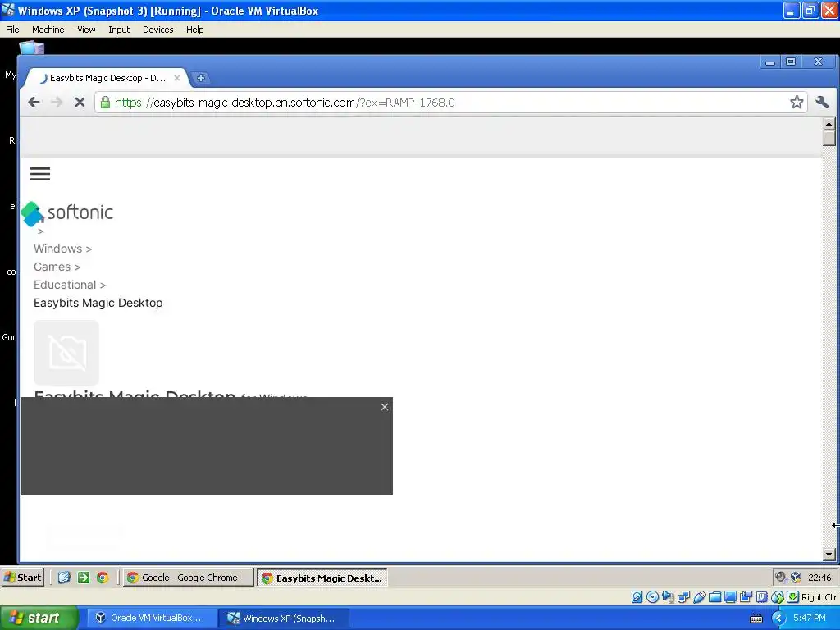Click the host clock showing 5:47 PM

(x=810, y=619)
